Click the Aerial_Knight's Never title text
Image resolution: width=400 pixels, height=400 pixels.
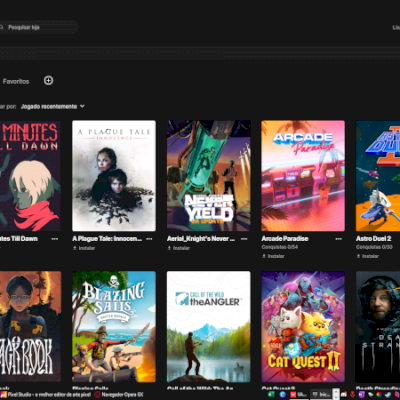tap(201, 239)
